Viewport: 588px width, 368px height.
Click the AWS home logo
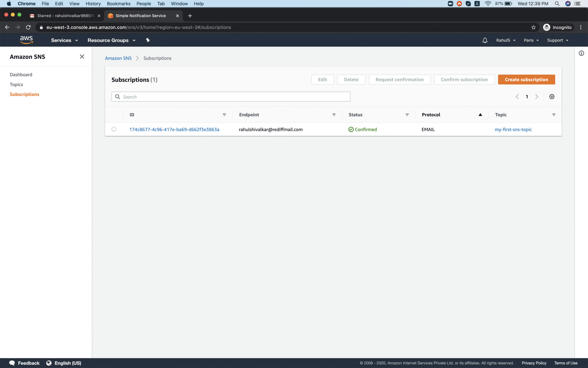pyautogui.click(x=26, y=40)
